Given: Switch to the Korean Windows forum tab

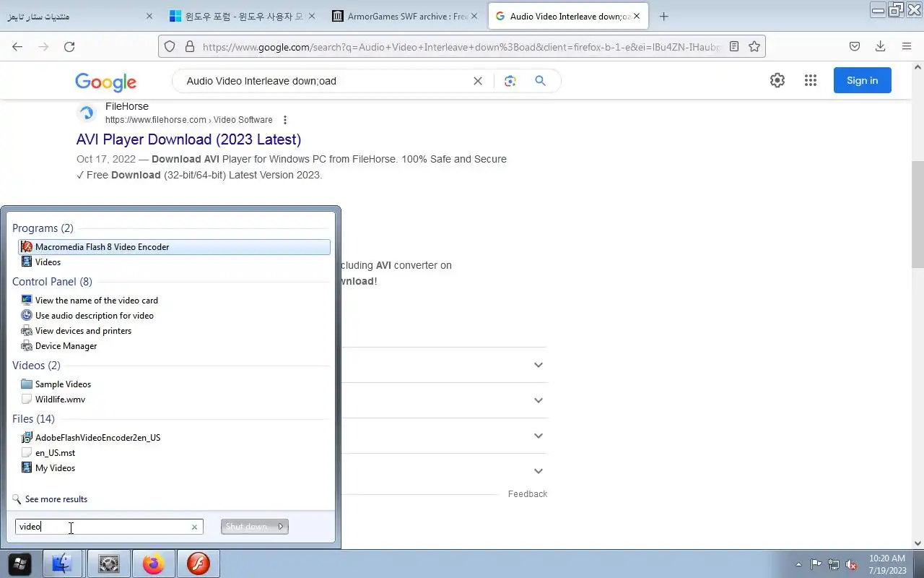Looking at the screenshot, I should pos(243,16).
